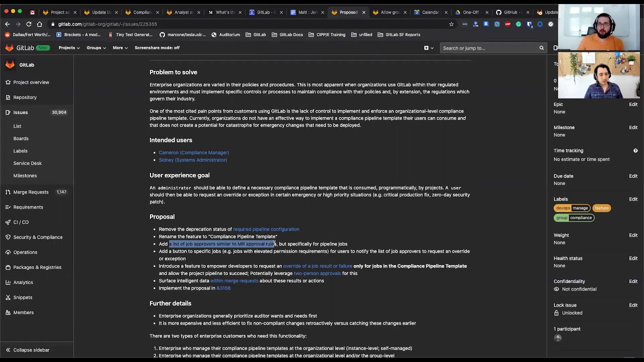The image size is (644, 362).
Task: Close the Proposed browser tab
Action: tap(364, 12)
